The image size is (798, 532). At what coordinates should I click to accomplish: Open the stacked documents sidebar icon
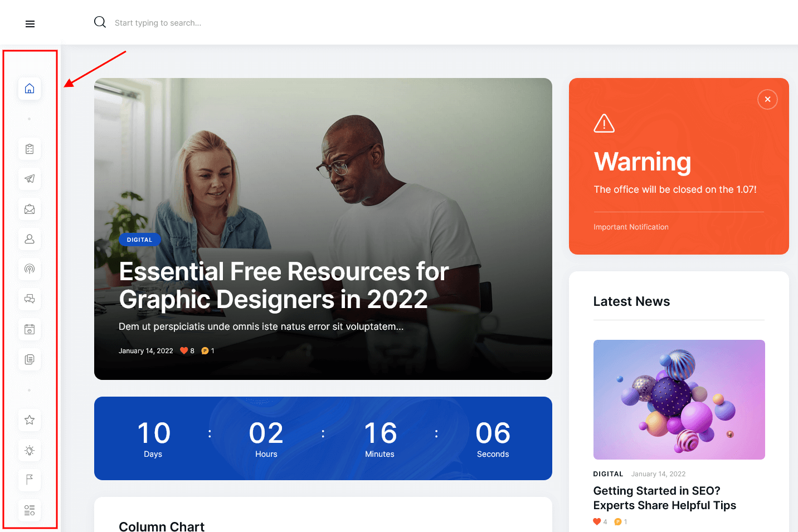pyautogui.click(x=30, y=359)
